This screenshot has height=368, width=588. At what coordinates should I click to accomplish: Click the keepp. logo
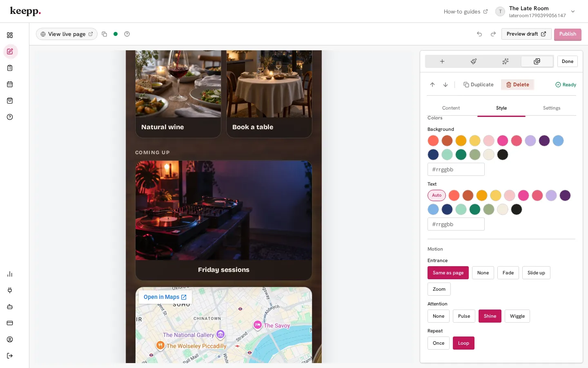coord(25,11)
